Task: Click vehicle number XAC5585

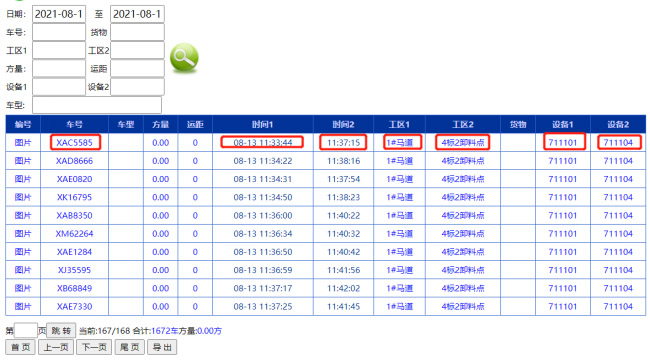Action: point(75,143)
